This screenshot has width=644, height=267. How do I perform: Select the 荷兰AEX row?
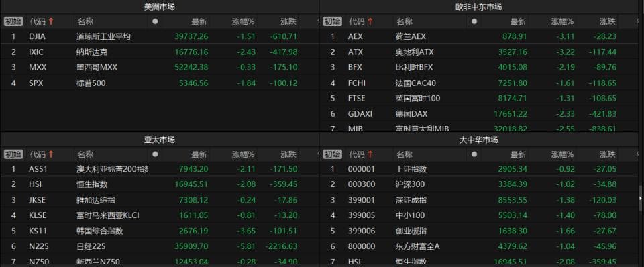(x=478, y=36)
